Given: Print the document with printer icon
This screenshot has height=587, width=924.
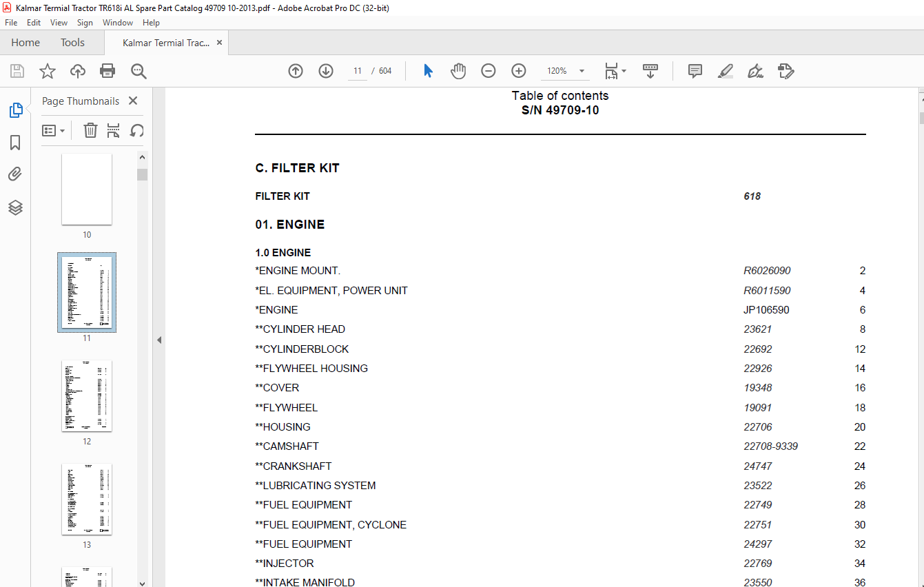Looking at the screenshot, I should tap(107, 71).
